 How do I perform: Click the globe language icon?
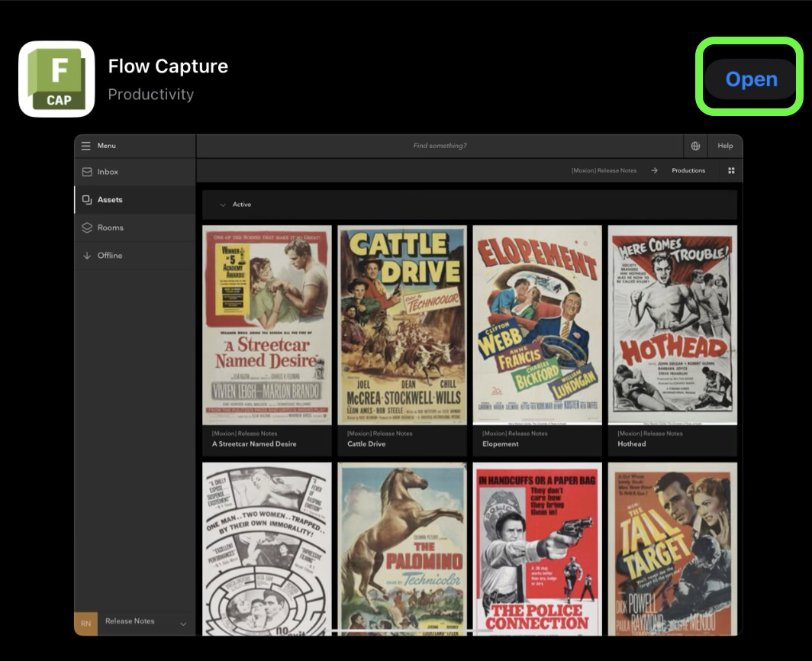[694, 146]
